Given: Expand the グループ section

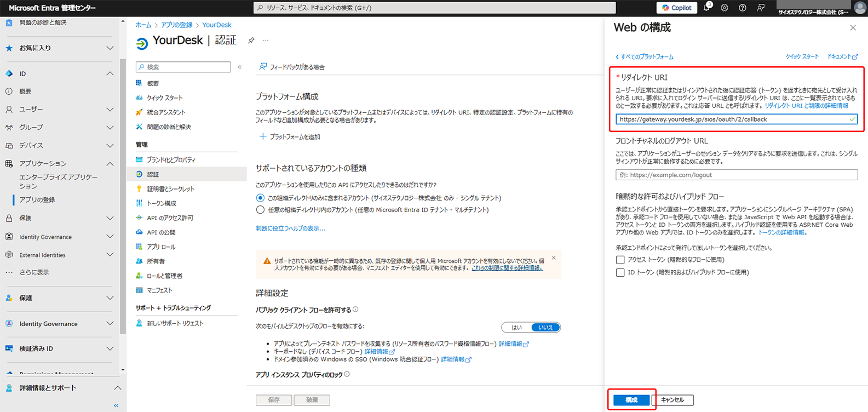Looking at the screenshot, I should pyautogui.click(x=110, y=127).
